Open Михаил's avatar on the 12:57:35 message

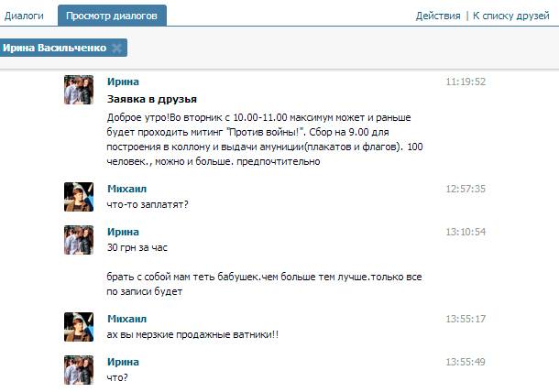click(x=78, y=197)
